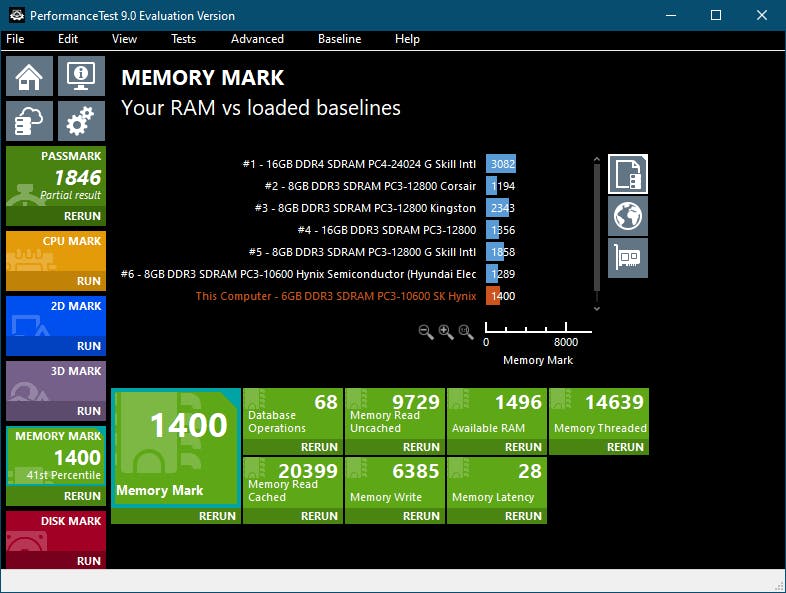Viewport: 786px width, 593px height.
Task: Open the System Information monitor icon
Action: pyautogui.click(x=81, y=76)
